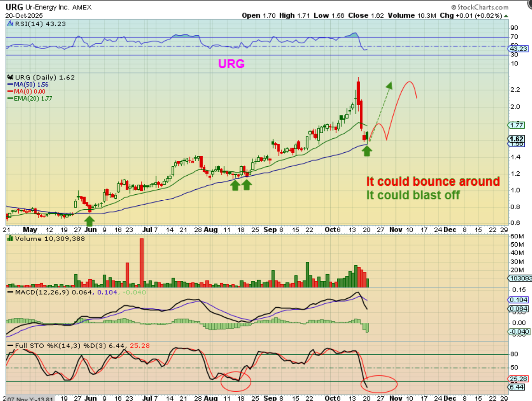
Task: Click the 6.44 stochastic %K value tag
Action: (x=517, y=387)
